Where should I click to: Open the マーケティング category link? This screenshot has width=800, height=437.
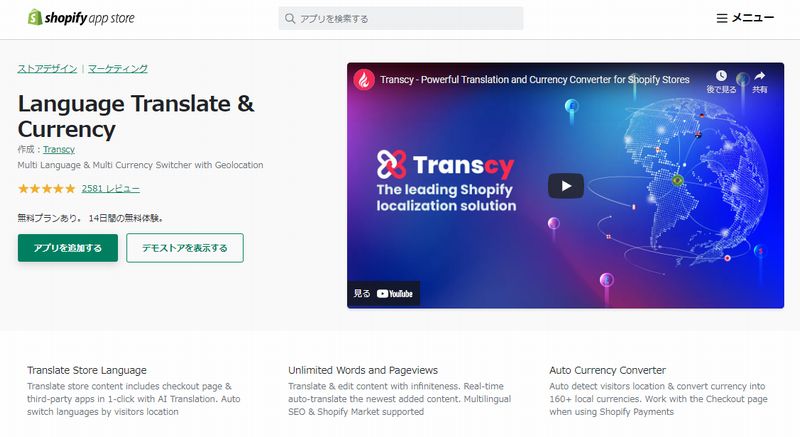[118, 68]
